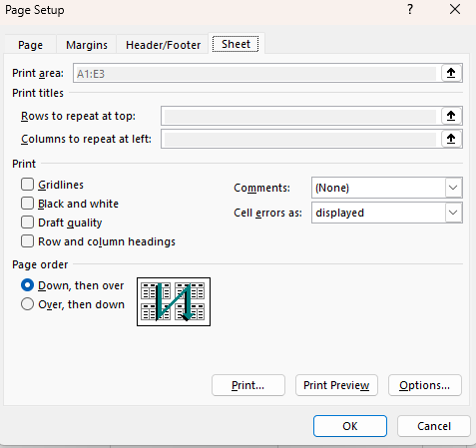Switch to the Header/Footer tab

click(163, 45)
